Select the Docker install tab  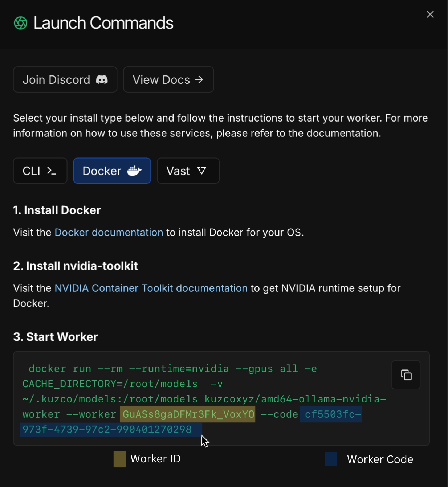coord(112,171)
